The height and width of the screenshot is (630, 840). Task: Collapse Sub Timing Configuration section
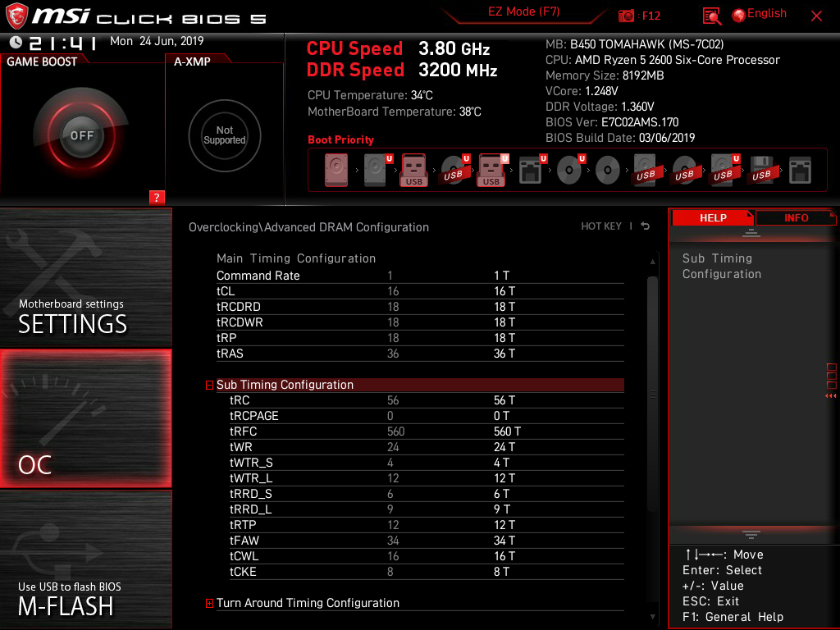click(x=209, y=386)
